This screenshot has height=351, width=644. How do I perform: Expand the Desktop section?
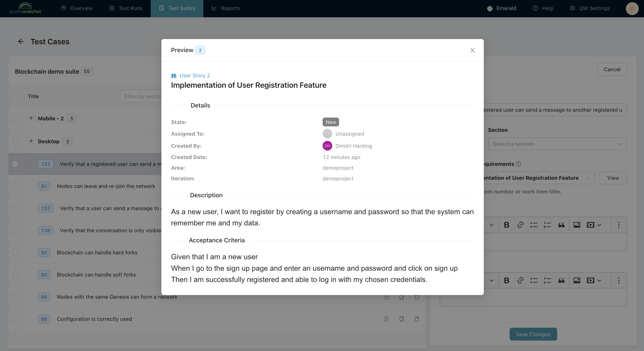[x=31, y=141]
